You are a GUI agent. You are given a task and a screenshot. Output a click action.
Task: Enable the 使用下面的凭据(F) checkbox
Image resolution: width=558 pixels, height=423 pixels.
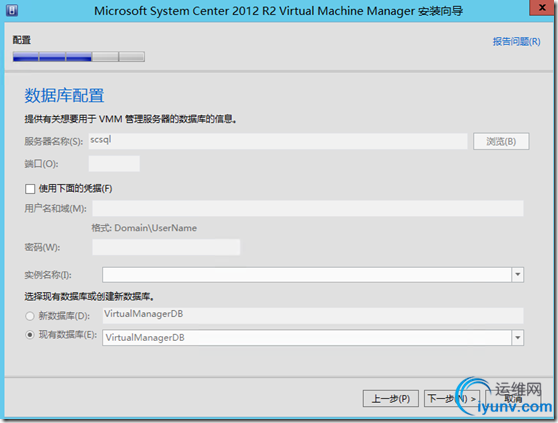pos(30,189)
